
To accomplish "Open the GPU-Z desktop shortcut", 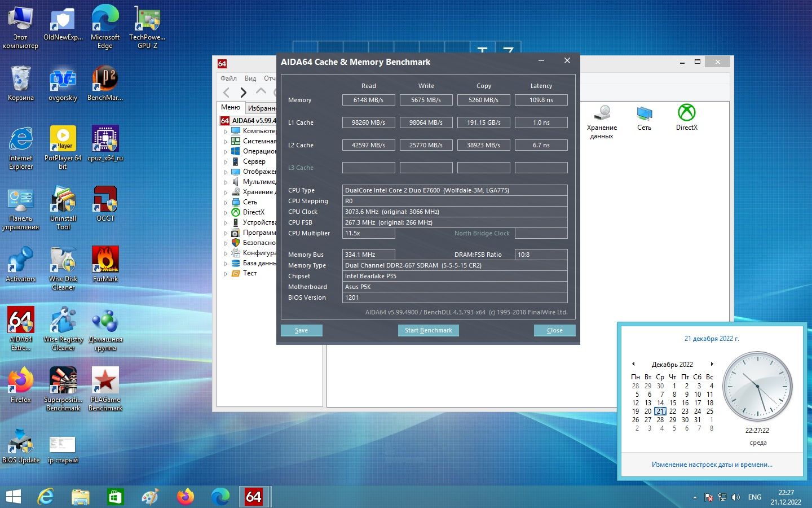I will click(x=147, y=27).
